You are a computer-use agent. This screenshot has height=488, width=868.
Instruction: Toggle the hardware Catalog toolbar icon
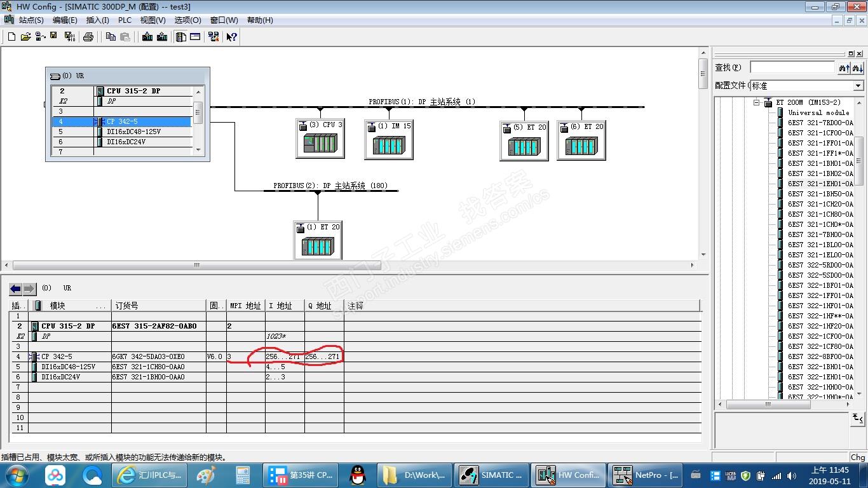(181, 37)
